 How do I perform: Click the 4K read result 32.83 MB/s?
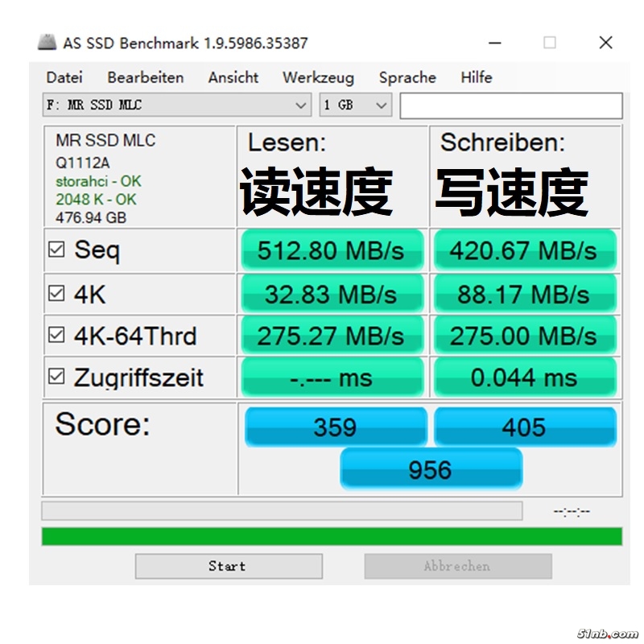(x=332, y=294)
